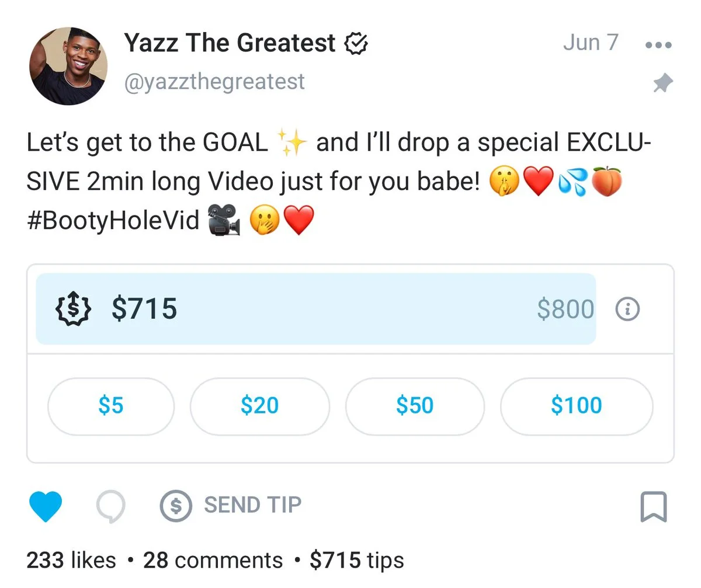Open comments via the speech bubble icon
The width and height of the screenshot is (701, 588).
(111, 506)
